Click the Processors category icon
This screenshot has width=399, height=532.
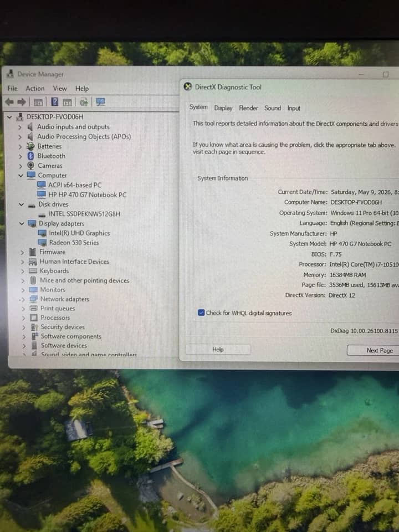coord(34,318)
